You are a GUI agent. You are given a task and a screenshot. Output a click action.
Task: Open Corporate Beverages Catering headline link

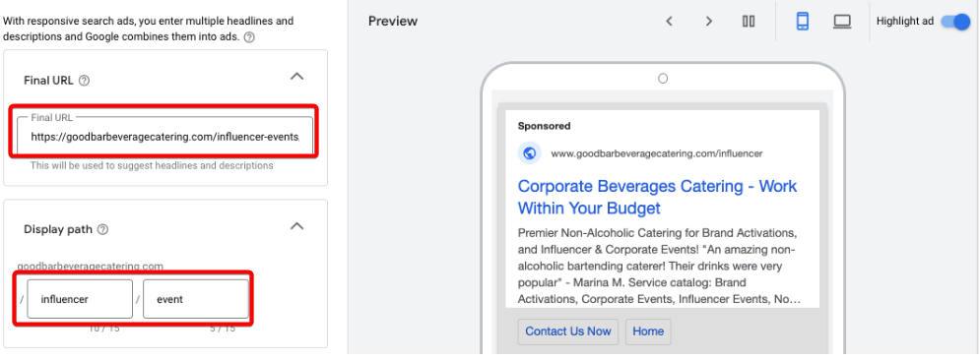click(x=658, y=197)
